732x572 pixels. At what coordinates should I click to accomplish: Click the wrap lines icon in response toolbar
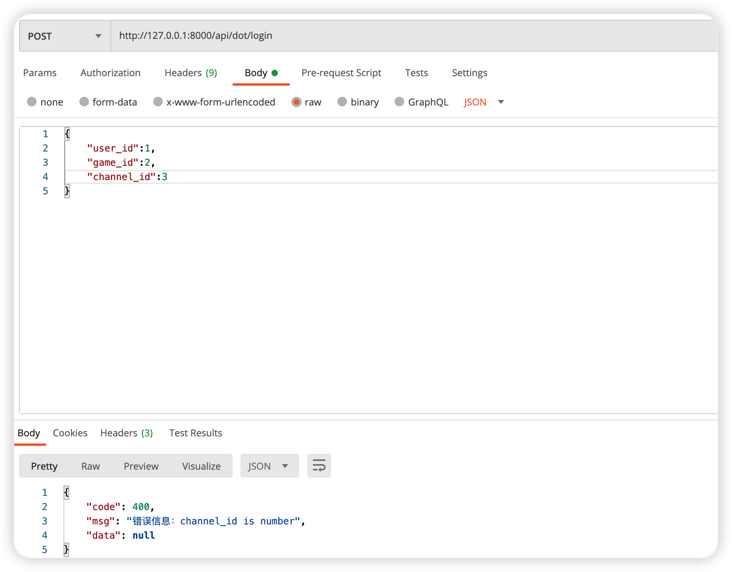coord(319,466)
